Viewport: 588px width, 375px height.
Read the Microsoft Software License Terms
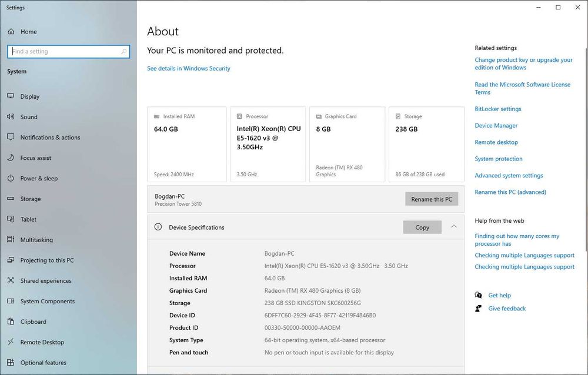click(x=522, y=89)
